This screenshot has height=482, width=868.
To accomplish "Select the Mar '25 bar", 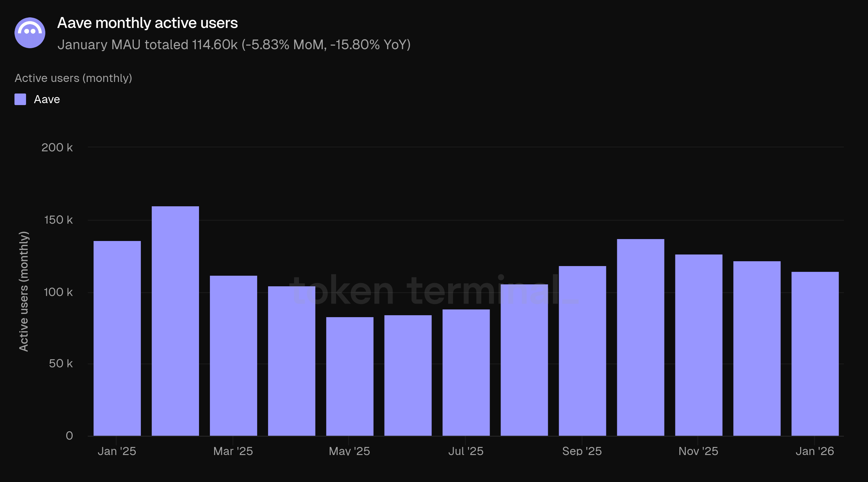I will [233, 356].
